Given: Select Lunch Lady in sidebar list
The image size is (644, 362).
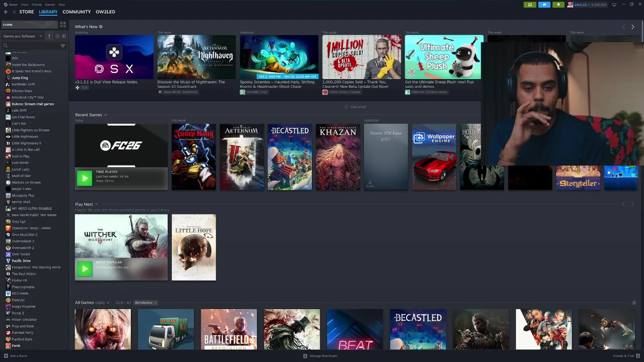Looking at the screenshot, I should [21, 169].
